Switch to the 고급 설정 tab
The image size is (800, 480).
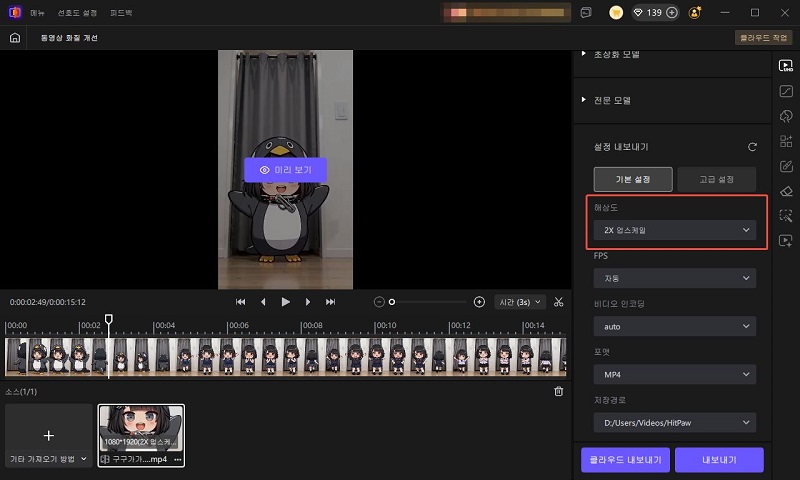[716, 179]
